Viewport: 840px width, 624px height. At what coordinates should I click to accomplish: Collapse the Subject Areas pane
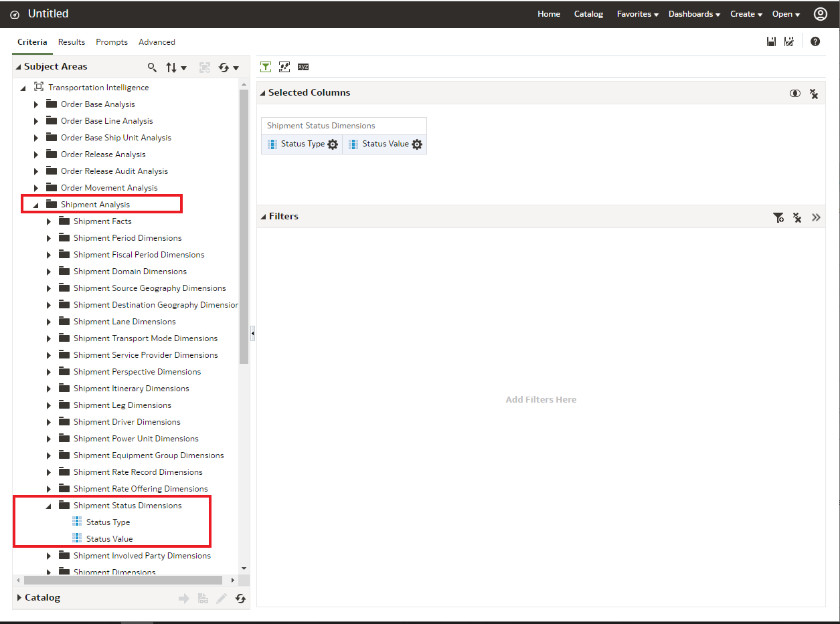(x=19, y=67)
